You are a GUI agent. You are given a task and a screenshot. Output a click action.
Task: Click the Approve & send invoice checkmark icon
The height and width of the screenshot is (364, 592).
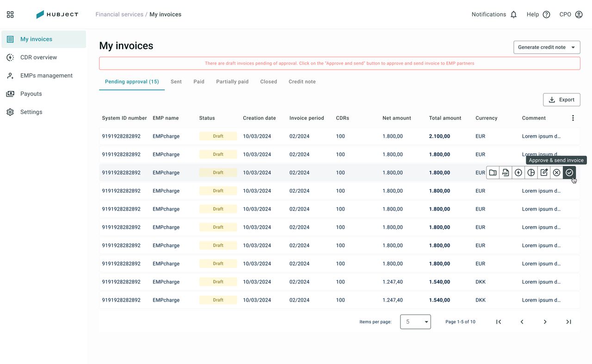569,173
